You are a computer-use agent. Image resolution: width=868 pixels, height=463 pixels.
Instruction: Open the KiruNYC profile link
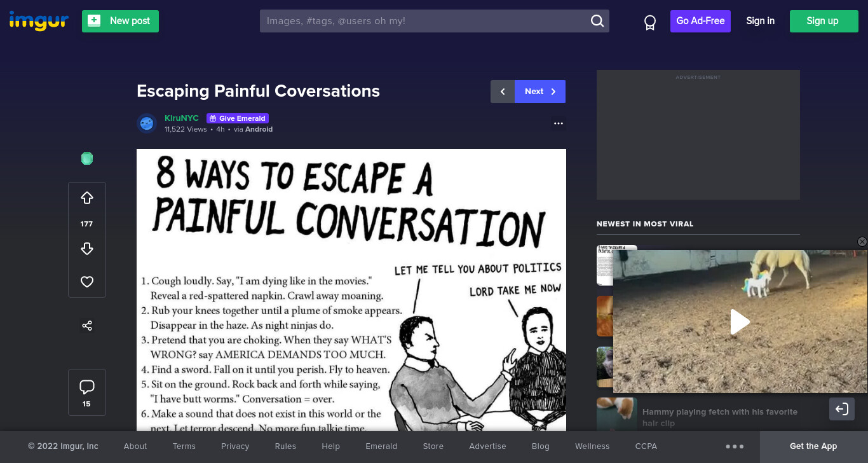[182, 118]
